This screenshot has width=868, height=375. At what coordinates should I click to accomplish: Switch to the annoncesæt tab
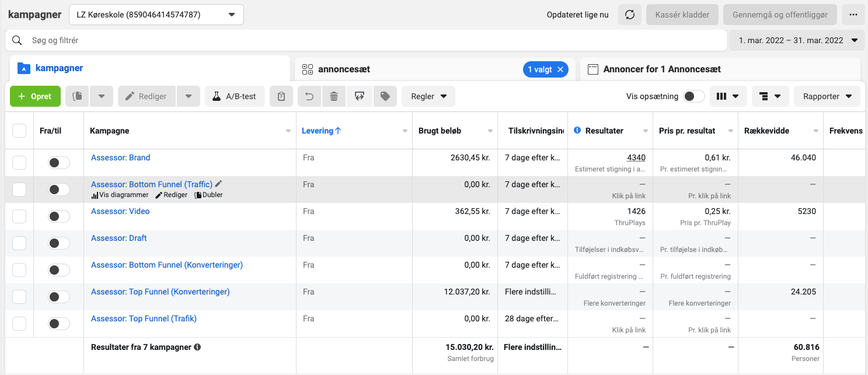(x=344, y=69)
